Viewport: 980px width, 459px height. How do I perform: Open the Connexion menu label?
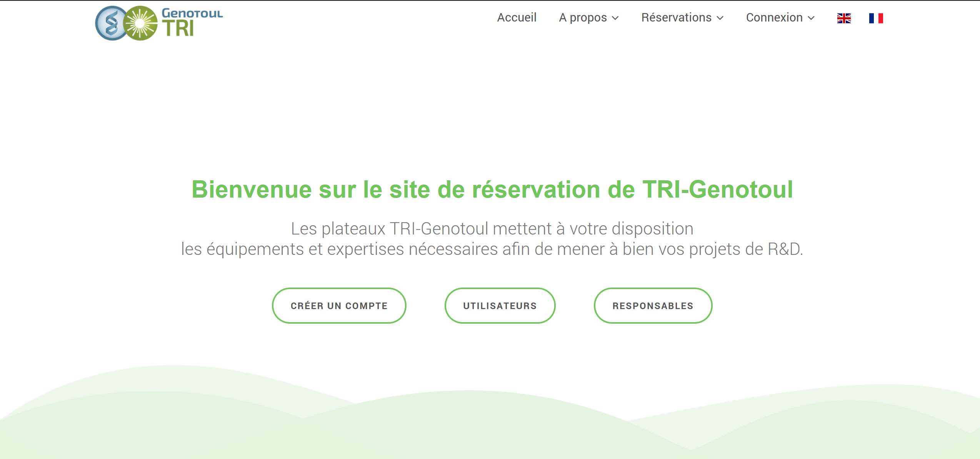[x=774, y=18]
